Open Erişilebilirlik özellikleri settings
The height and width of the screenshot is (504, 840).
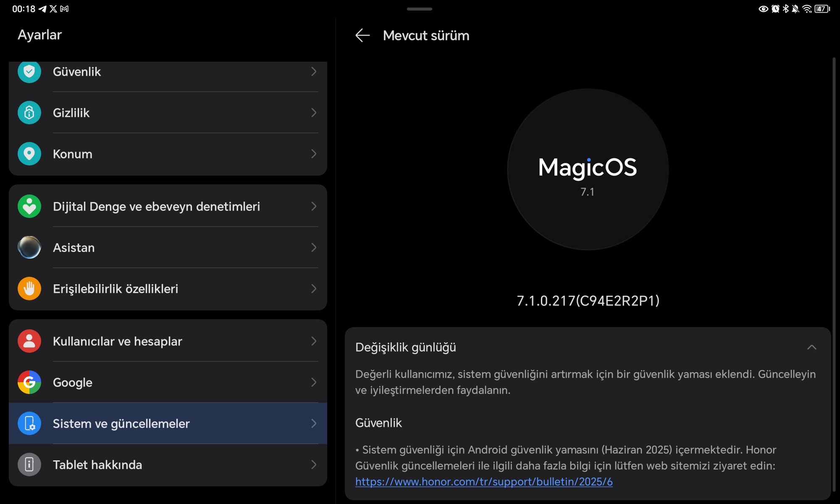coord(168,289)
